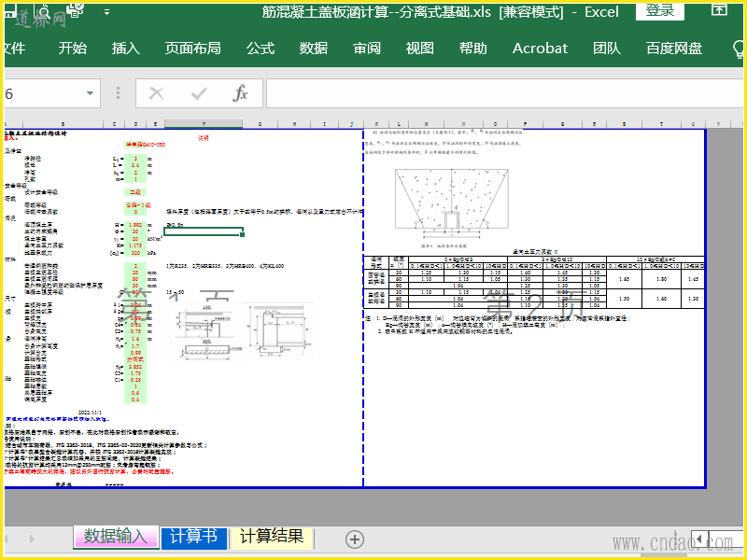Click the horizontal scrollbar left arrow
This screenshot has height=560, width=747.
coord(698,539)
